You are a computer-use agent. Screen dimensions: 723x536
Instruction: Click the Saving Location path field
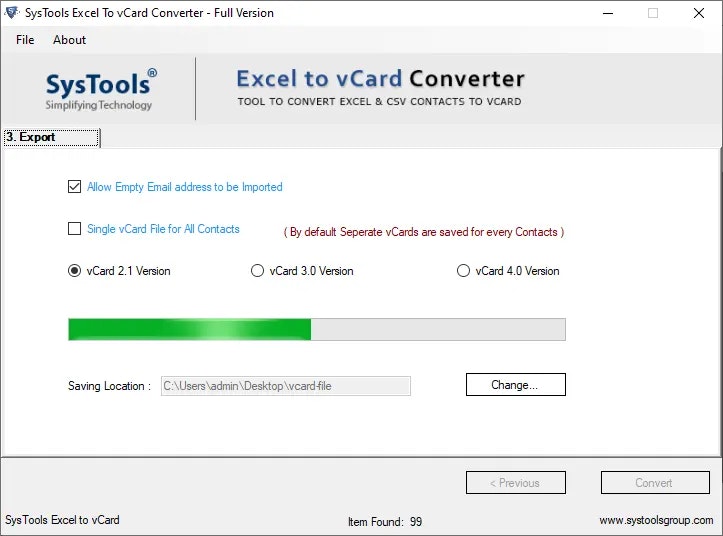[285, 386]
